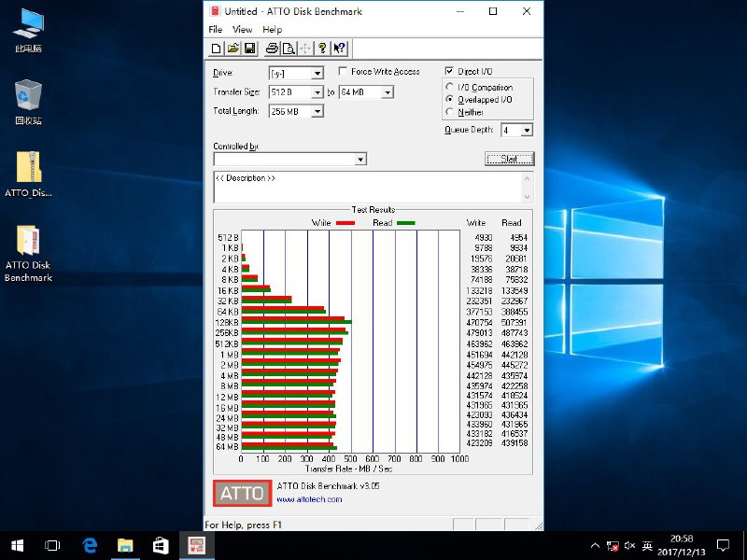Show hidden tray icons chevron
Image resolution: width=747 pixels, height=560 pixels.
pyautogui.click(x=596, y=546)
